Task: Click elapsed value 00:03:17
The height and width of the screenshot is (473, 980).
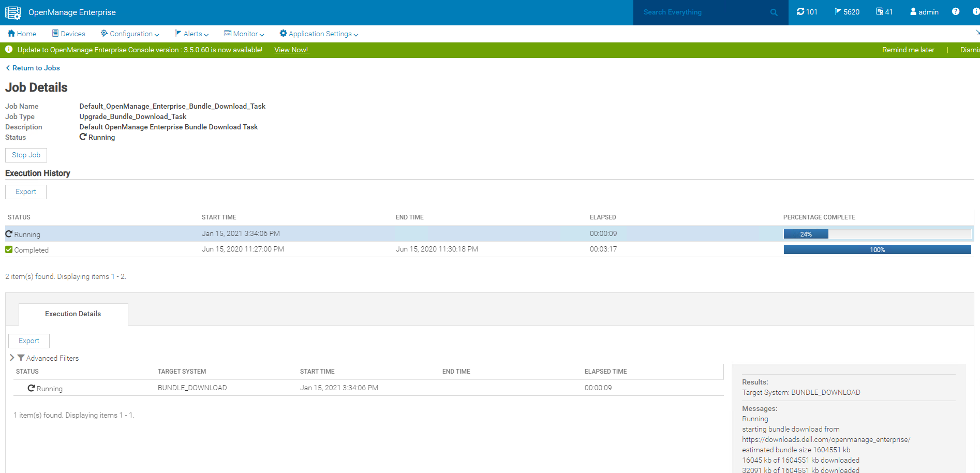Action: [x=603, y=249]
